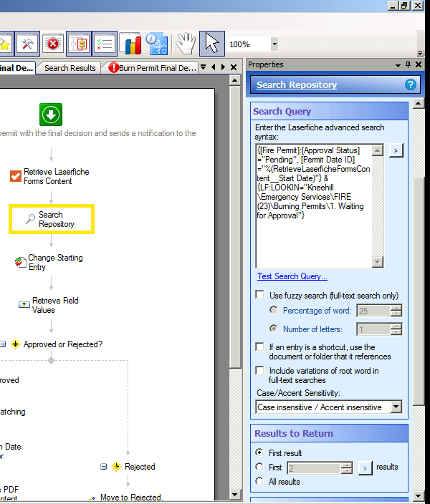Open token menu beside search query box
Screen dimensions: 430x504
396,150
